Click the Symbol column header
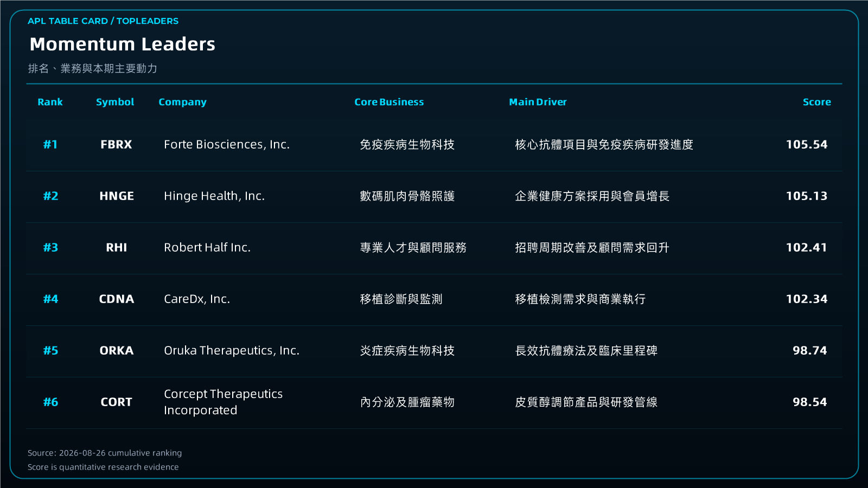 tap(115, 102)
